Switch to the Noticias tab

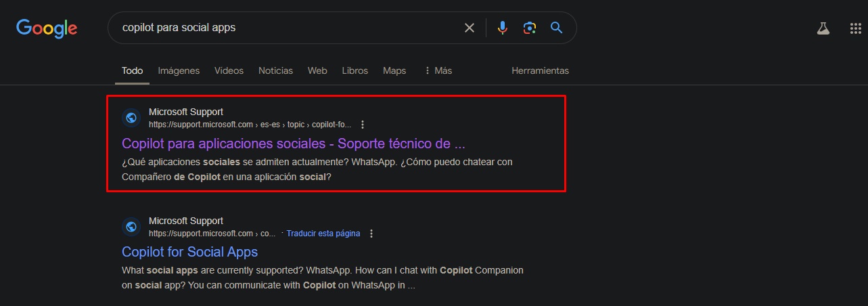coord(275,70)
